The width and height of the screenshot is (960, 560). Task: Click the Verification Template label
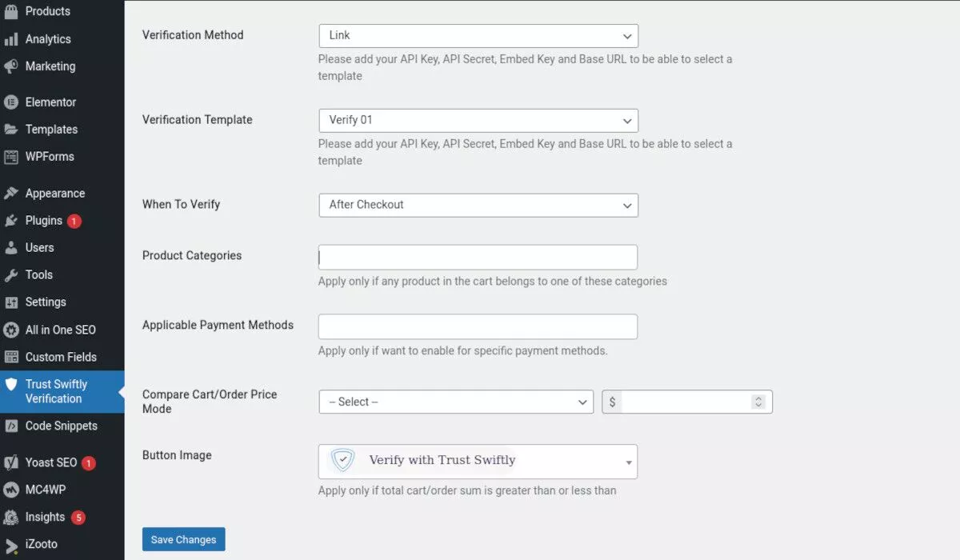[198, 120]
